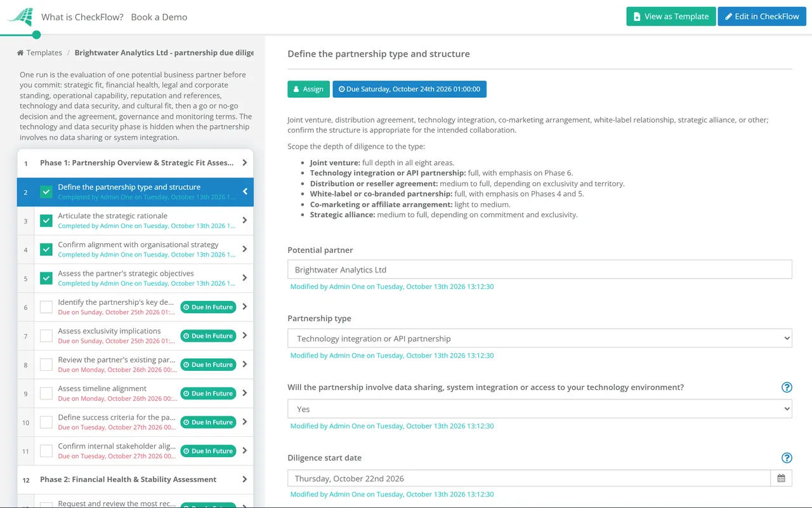This screenshot has width=812, height=508.
Task: Click help icon beside the data sharing question
Action: [x=787, y=387]
